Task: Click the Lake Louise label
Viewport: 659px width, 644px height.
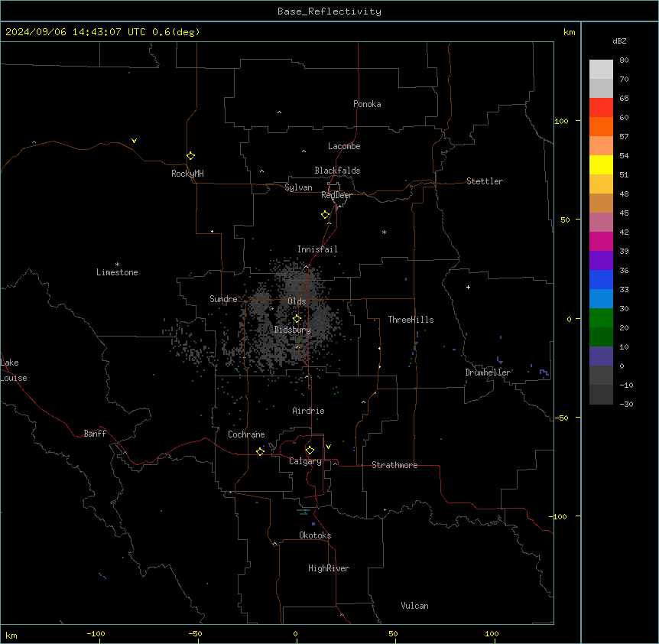Action: 12,370
